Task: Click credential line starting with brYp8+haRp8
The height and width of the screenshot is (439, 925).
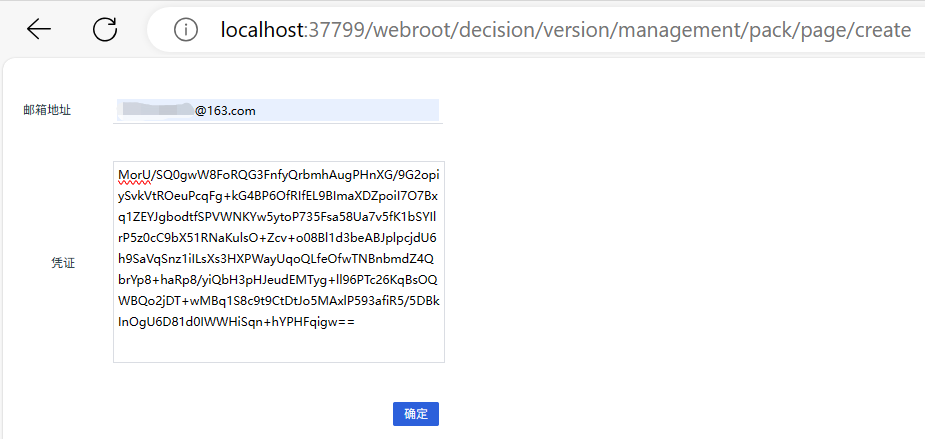Action: coord(278,280)
